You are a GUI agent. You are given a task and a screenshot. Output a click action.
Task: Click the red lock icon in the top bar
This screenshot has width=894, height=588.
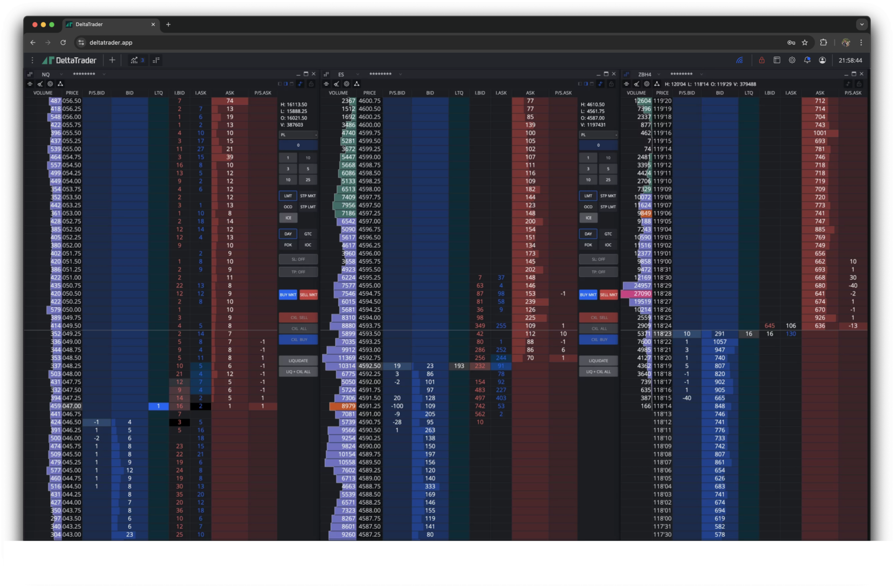762,60
